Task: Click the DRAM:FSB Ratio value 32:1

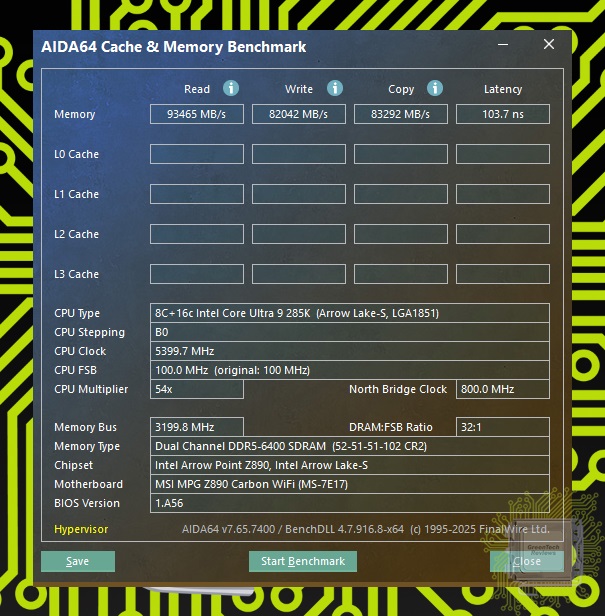Action: tap(503, 427)
